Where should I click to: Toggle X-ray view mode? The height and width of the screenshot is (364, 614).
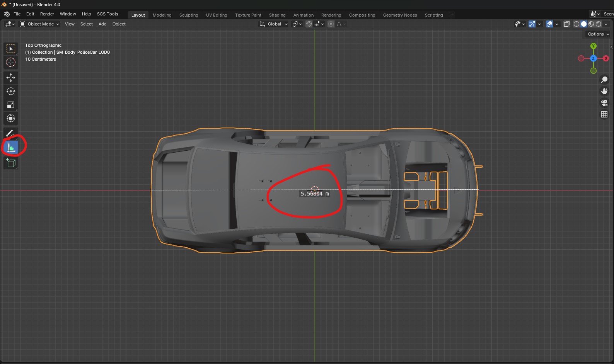click(x=566, y=24)
